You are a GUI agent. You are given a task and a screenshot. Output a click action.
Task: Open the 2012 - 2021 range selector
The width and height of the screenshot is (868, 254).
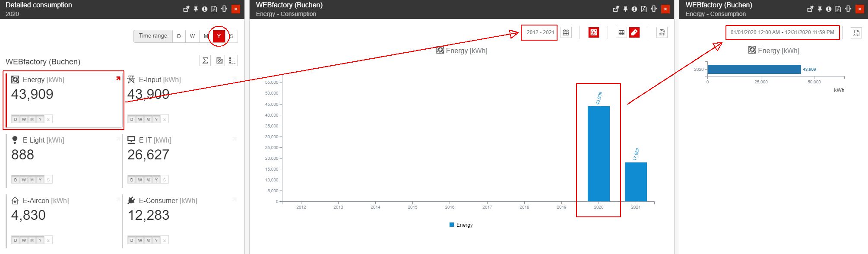tap(540, 32)
